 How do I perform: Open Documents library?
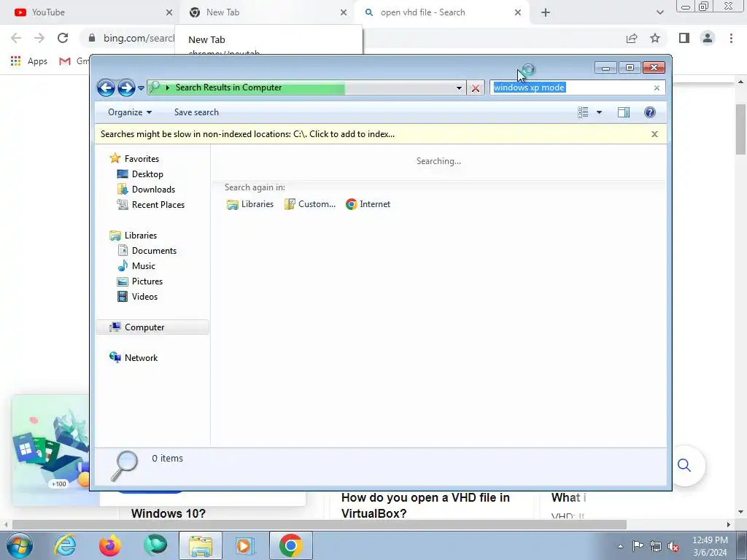(x=147, y=251)
